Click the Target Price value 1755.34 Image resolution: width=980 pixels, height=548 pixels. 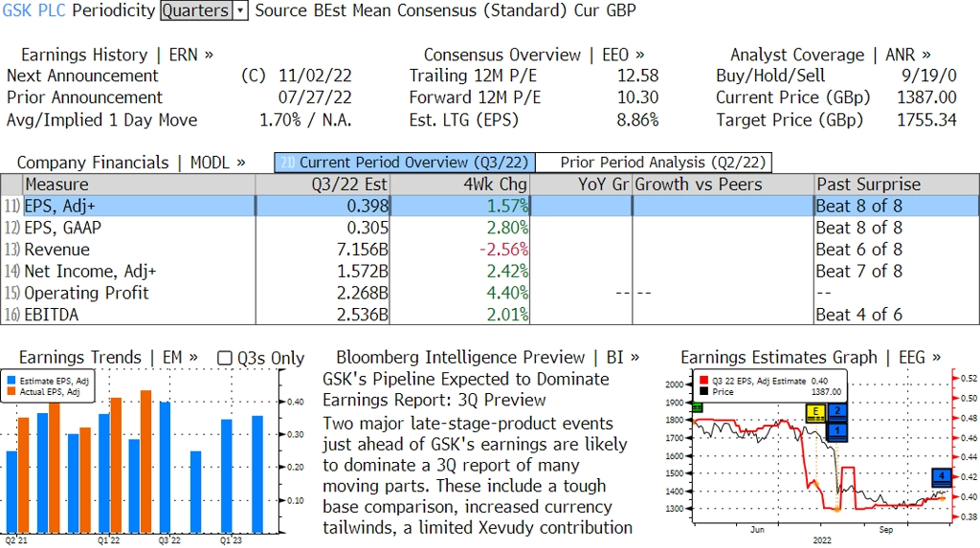click(926, 120)
